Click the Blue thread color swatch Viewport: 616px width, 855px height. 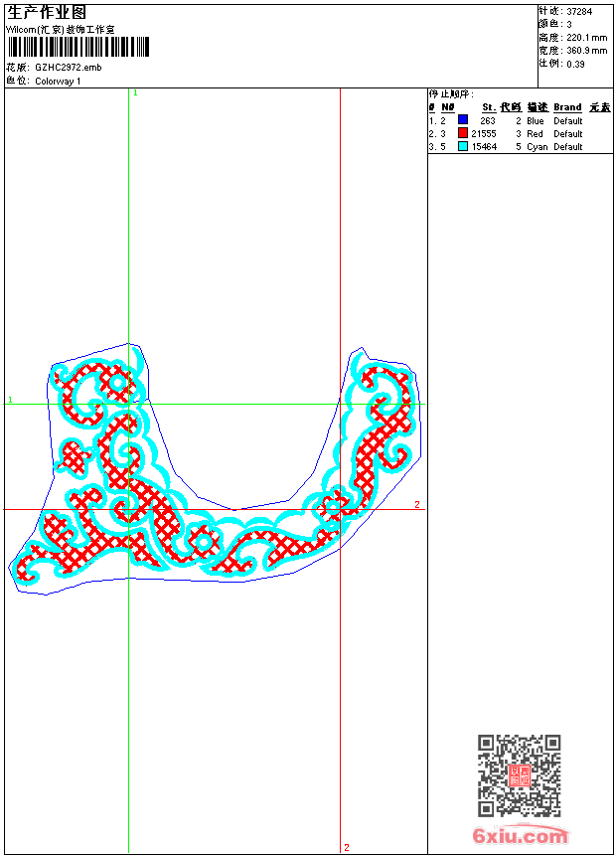pos(463,119)
